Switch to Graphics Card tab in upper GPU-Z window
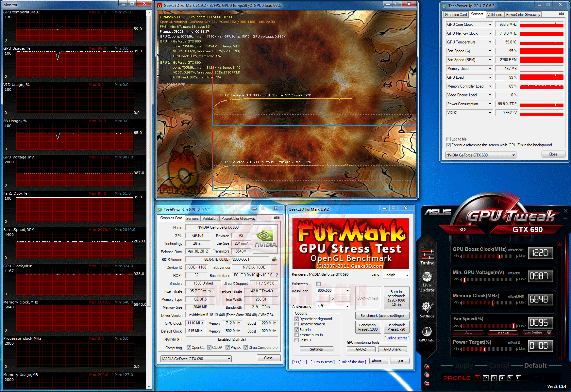This screenshot has height=392, width=571. pos(456,15)
